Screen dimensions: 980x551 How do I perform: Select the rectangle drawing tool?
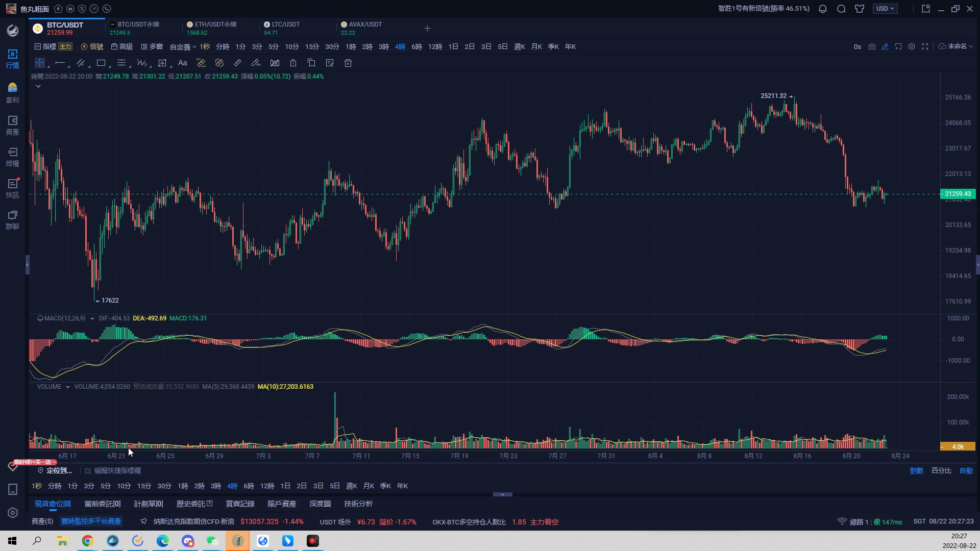tap(101, 63)
